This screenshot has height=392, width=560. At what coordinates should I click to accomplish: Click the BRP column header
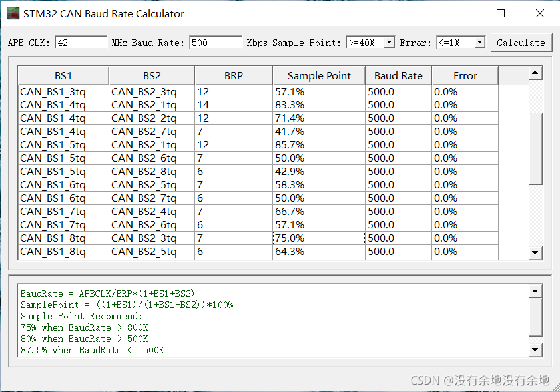(233, 75)
